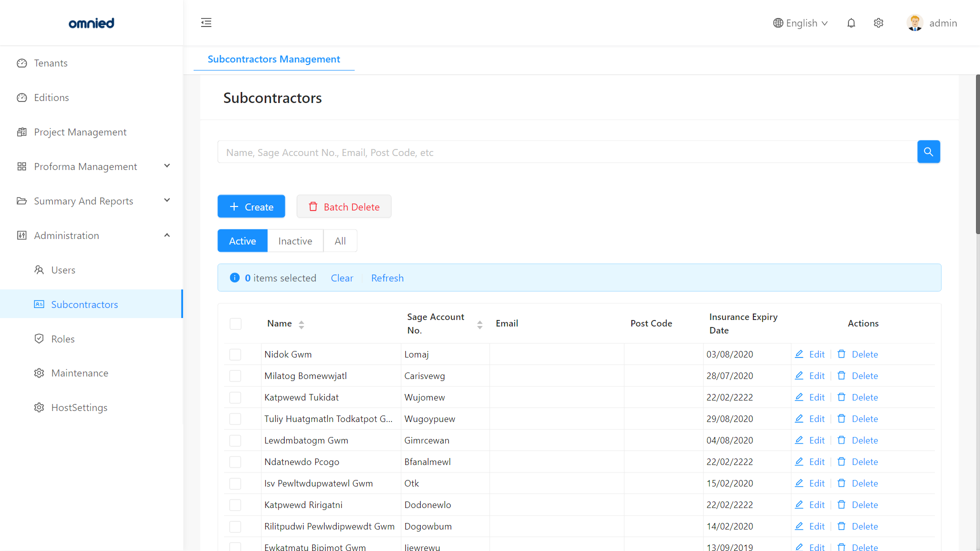Collapse the Administration section

[167, 235]
